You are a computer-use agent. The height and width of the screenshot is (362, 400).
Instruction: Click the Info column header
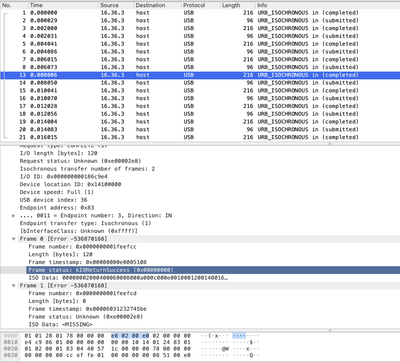coord(328,5)
